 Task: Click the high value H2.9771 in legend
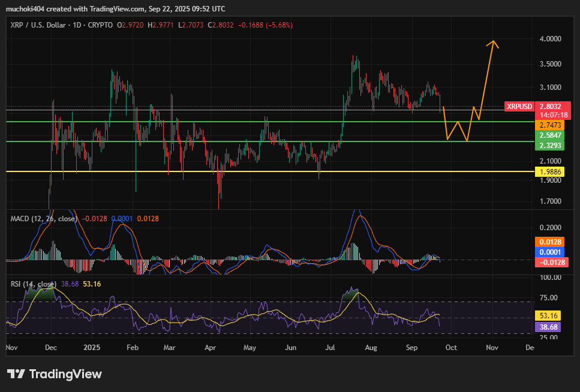tap(161, 25)
